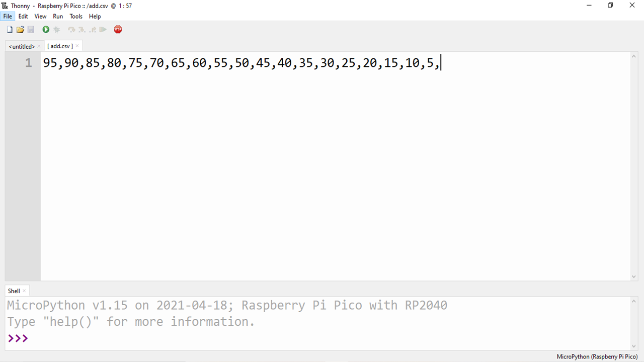Run the current script

tap(45, 29)
